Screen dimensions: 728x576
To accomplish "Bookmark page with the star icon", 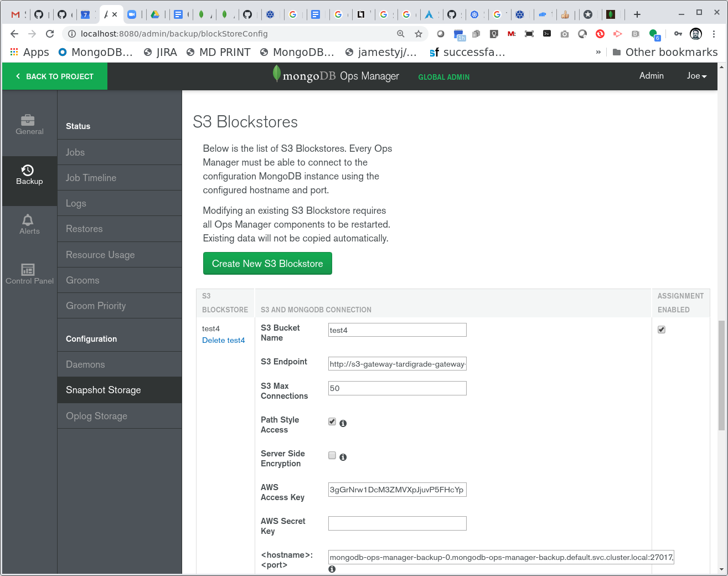I will point(419,34).
